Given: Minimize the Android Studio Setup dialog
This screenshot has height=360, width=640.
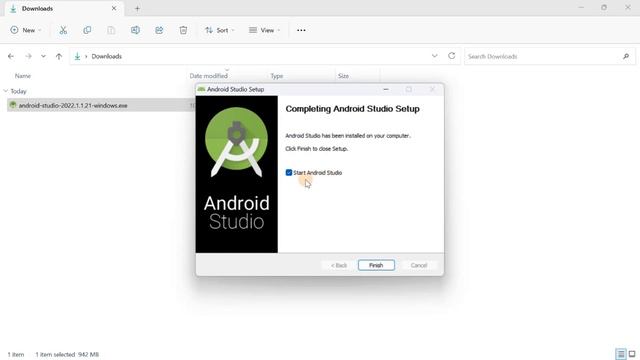Looking at the screenshot, I should tap(386, 89).
